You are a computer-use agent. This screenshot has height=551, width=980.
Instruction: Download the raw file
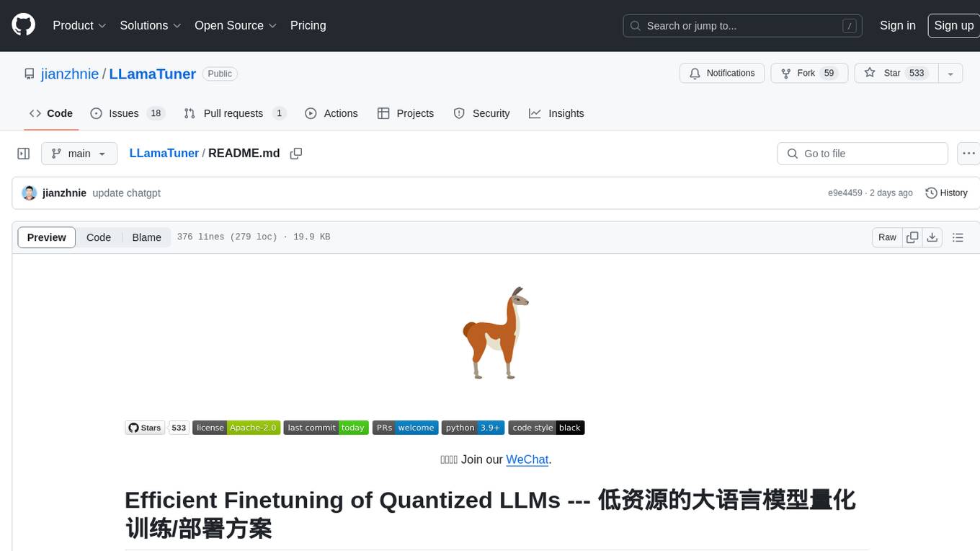coord(932,237)
